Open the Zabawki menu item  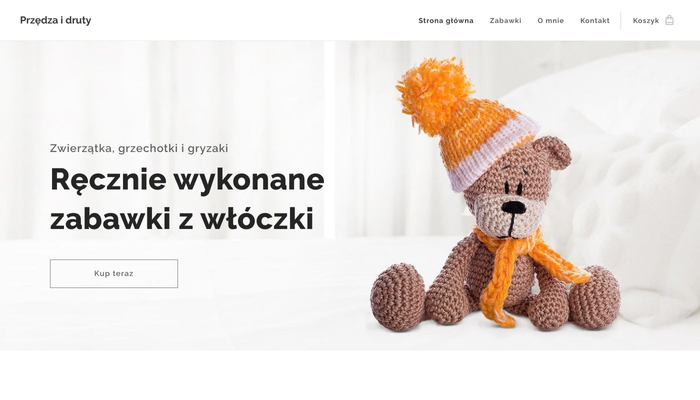point(505,21)
